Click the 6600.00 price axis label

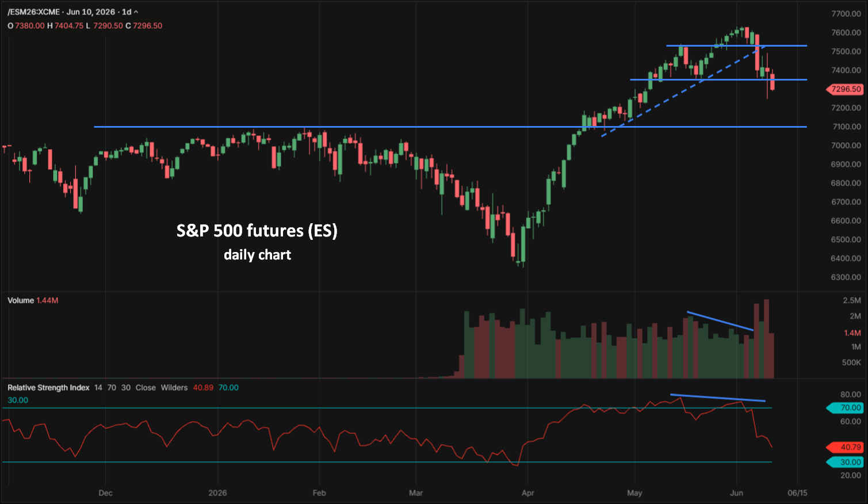(846, 221)
